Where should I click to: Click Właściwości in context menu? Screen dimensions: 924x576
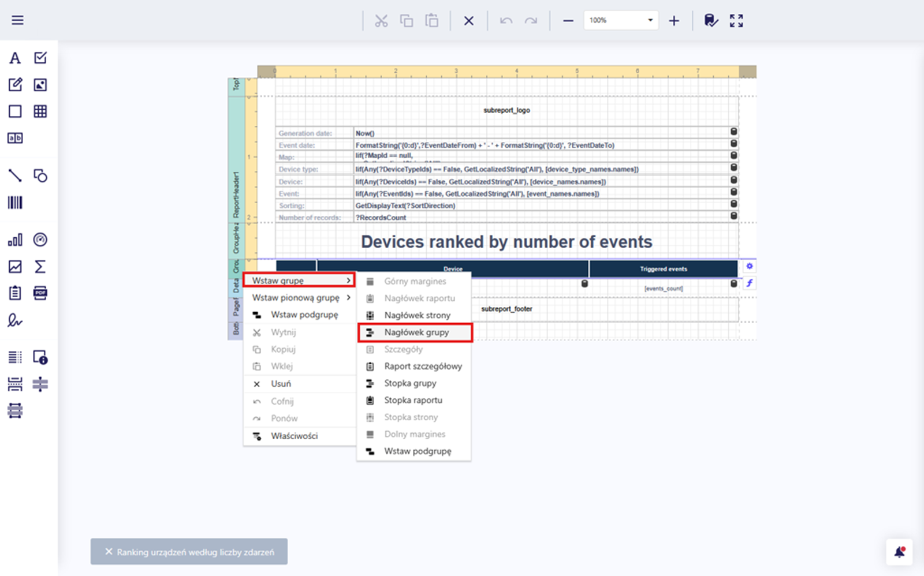(x=294, y=436)
